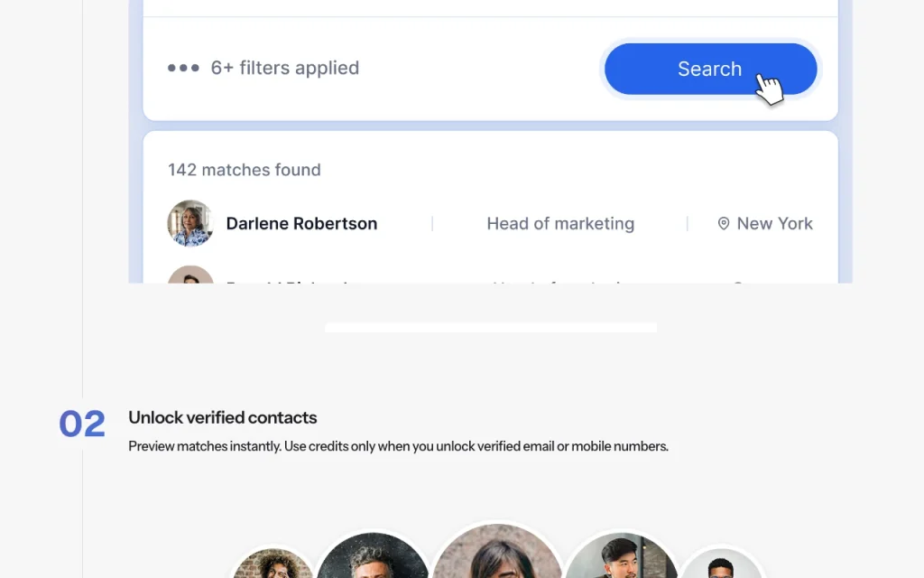This screenshot has height=578, width=924.
Task: Open Darlene Robertson's profile avatar
Action: tap(190, 223)
